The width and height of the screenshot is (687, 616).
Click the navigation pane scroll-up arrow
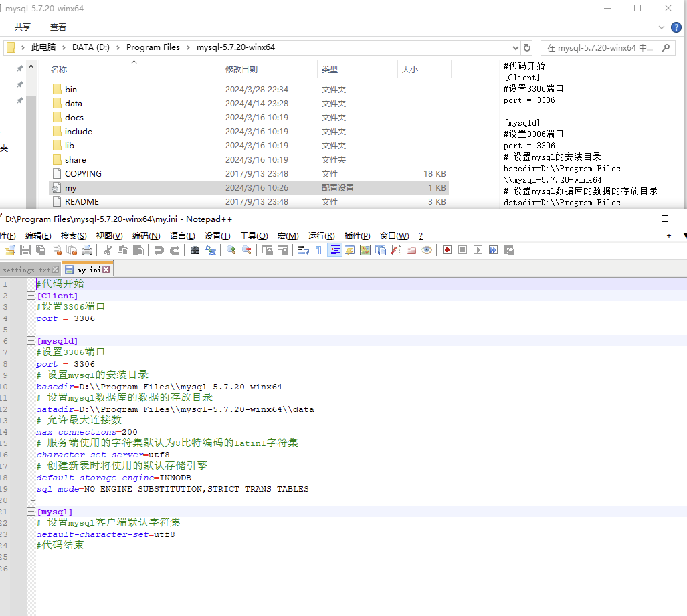(31, 67)
